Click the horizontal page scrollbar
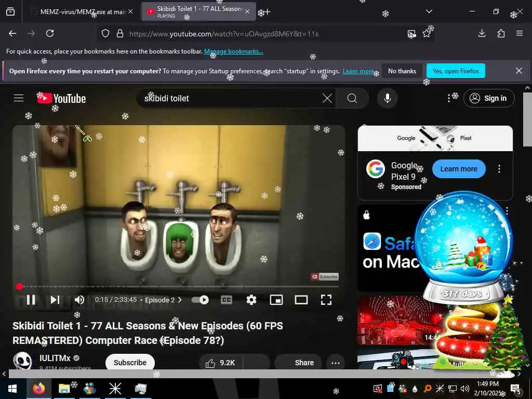The width and height of the screenshot is (532, 399). (x=261, y=374)
